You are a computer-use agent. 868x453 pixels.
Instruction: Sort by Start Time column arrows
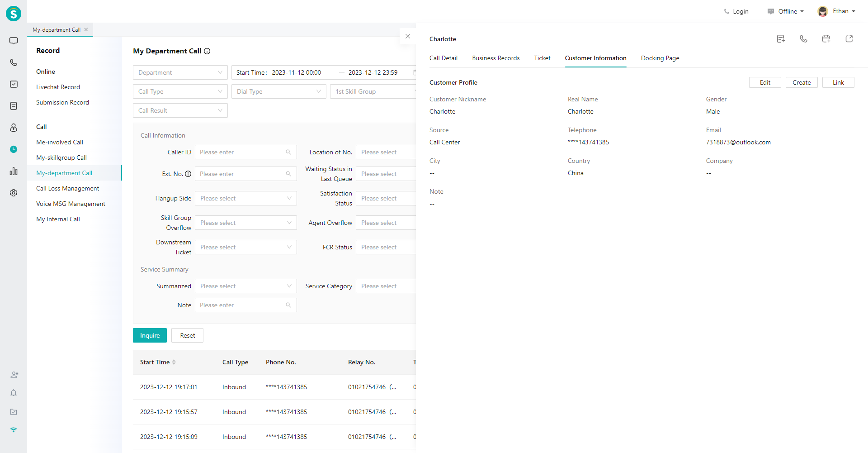pyautogui.click(x=174, y=362)
